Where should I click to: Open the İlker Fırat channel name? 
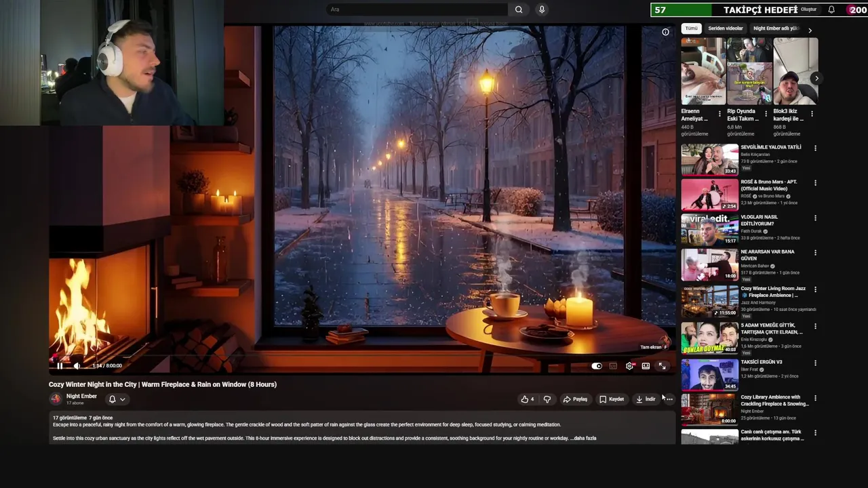[x=749, y=369]
